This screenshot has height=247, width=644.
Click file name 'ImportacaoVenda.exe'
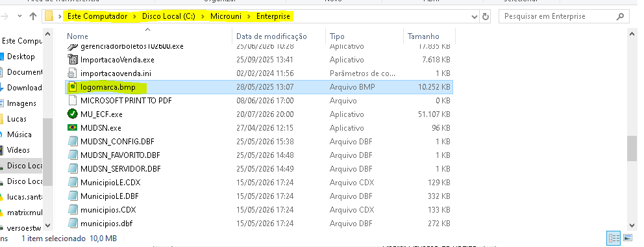click(118, 60)
